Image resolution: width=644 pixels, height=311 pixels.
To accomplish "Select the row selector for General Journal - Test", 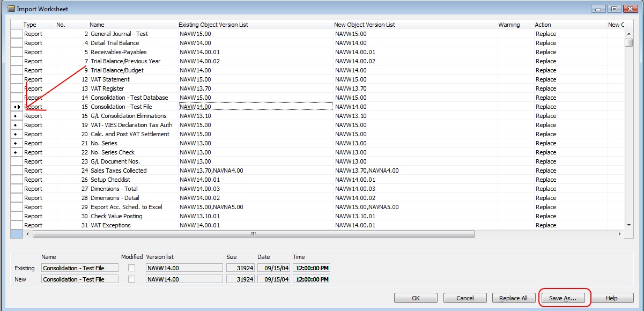I will click(x=17, y=34).
